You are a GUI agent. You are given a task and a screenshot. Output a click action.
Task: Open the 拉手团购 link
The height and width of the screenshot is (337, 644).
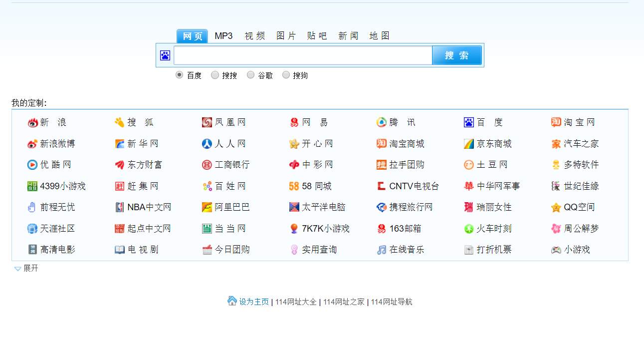coord(407,165)
